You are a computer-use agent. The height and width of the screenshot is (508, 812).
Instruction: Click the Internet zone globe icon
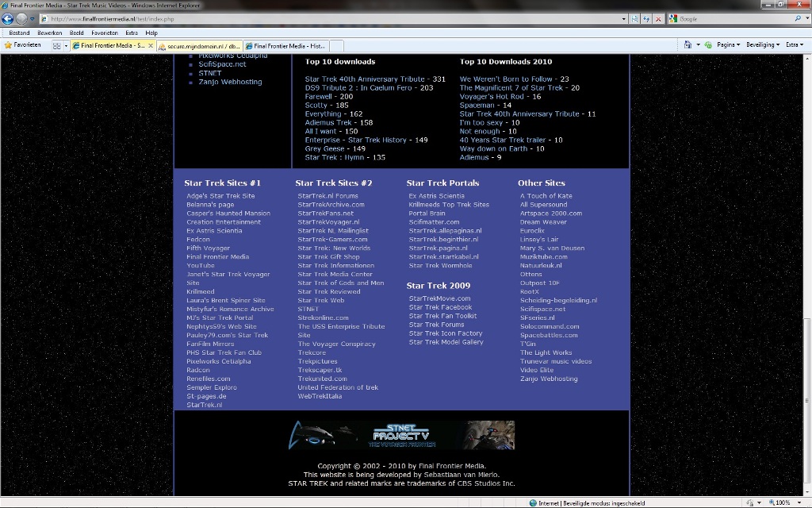click(533, 502)
